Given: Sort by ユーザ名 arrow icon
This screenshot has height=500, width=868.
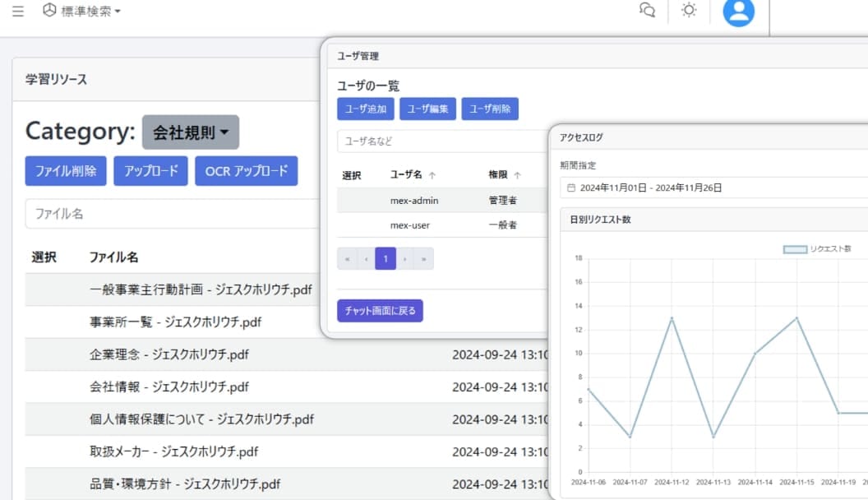Looking at the screenshot, I should tap(433, 175).
